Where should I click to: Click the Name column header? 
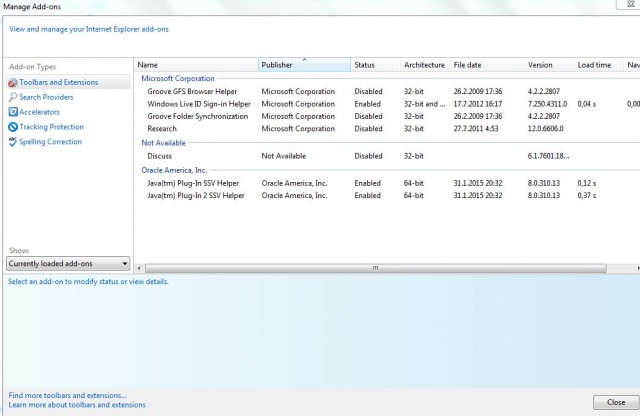pyautogui.click(x=196, y=65)
